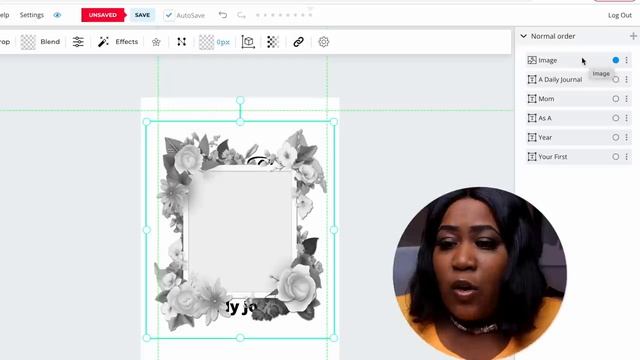Click the link chain icon
Screen dimensions: 640x360
(x=298, y=42)
